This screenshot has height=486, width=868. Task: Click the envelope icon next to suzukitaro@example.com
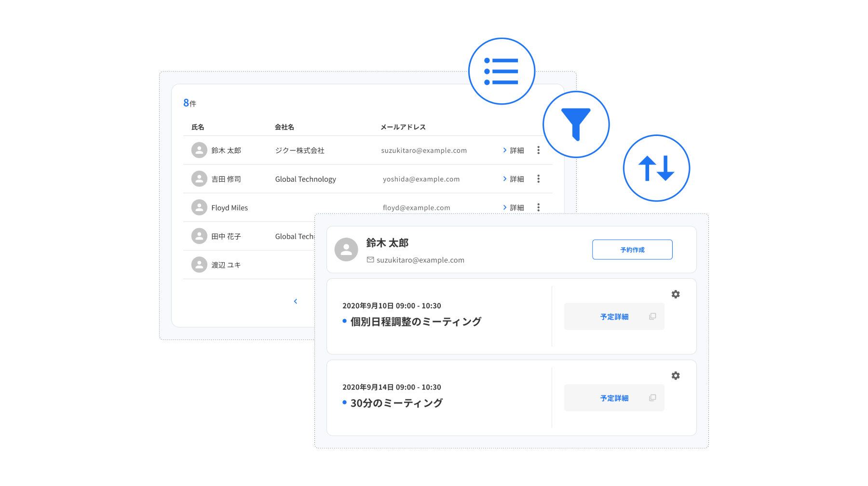tap(370, 260)
